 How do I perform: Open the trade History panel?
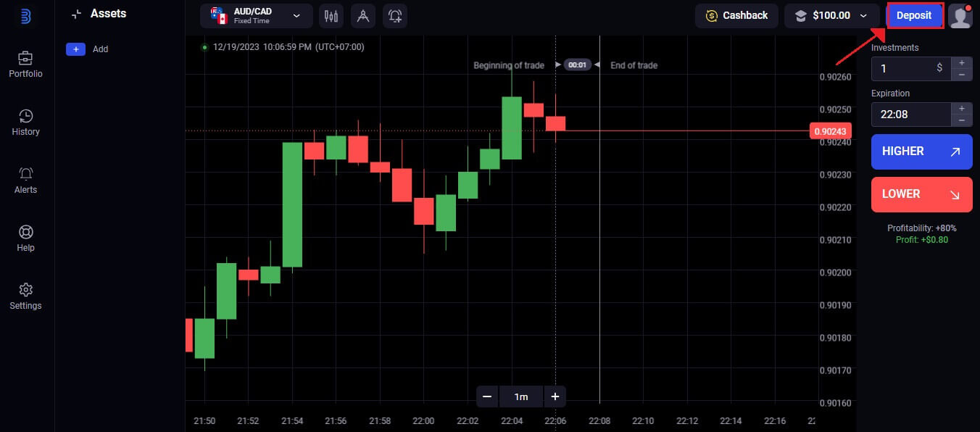click(25, 122)
